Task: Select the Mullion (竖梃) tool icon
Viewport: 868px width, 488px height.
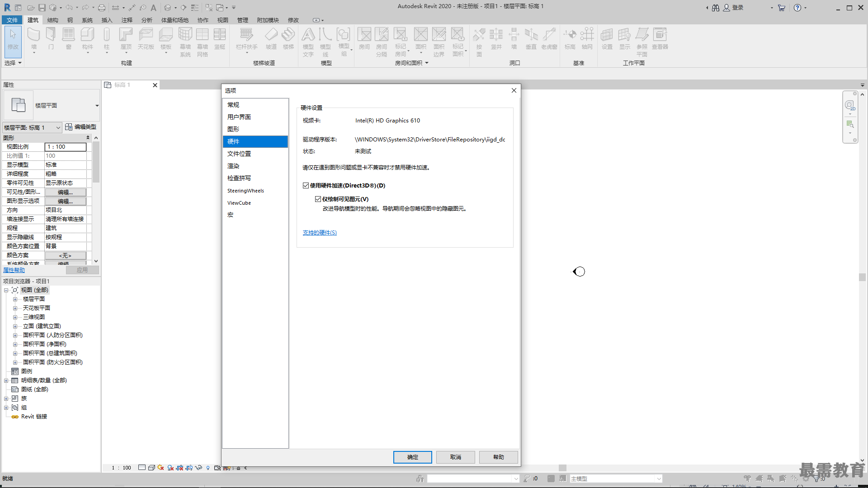Action: pyautogui.click(x=220, y=35)
